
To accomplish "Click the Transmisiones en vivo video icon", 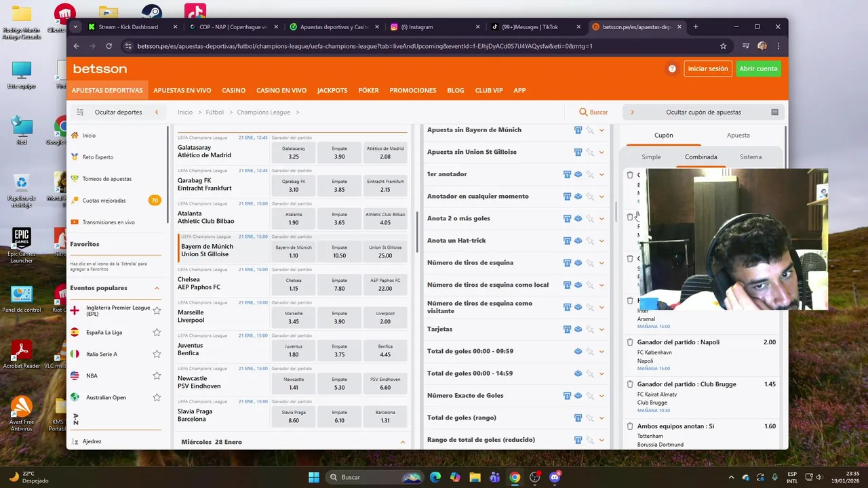I will point(75,222).
